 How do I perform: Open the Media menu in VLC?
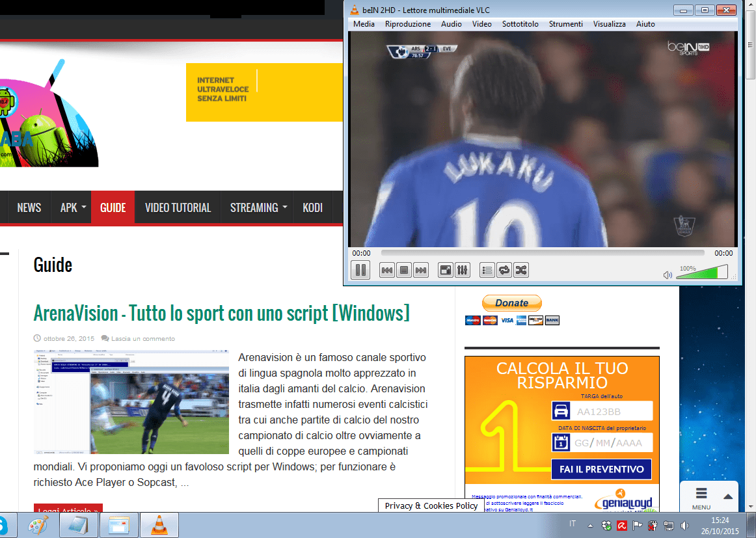(x=364, y=24)
